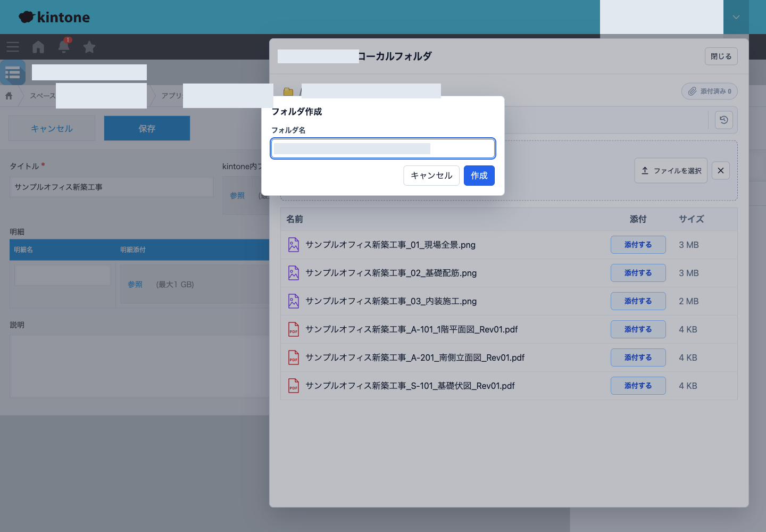Attach 02_基礎配筋.png with 添付する
This screenshot has width=766, height=532.
pos(638,273)
